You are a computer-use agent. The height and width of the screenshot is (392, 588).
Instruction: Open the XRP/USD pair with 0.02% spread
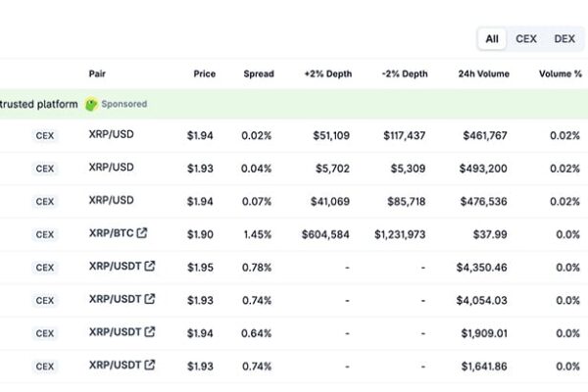coord(111,135)
